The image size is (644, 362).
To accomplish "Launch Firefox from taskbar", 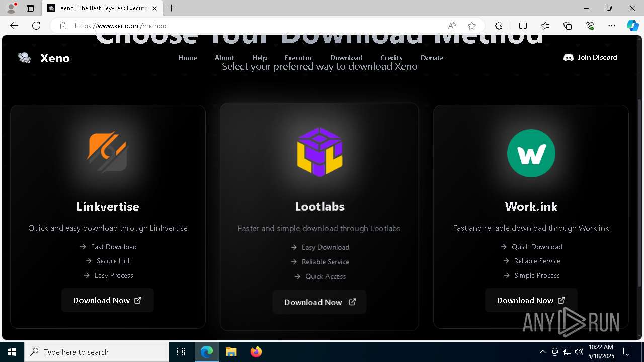I will click(256, 352).
